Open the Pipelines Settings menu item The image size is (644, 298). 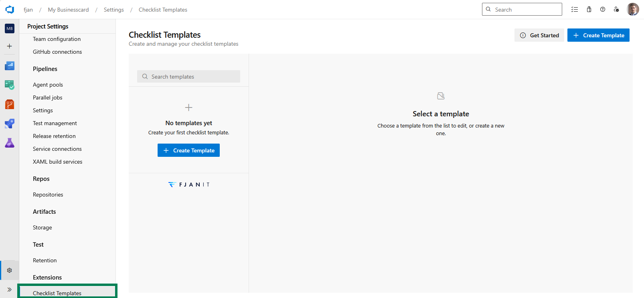click(43, 110)
